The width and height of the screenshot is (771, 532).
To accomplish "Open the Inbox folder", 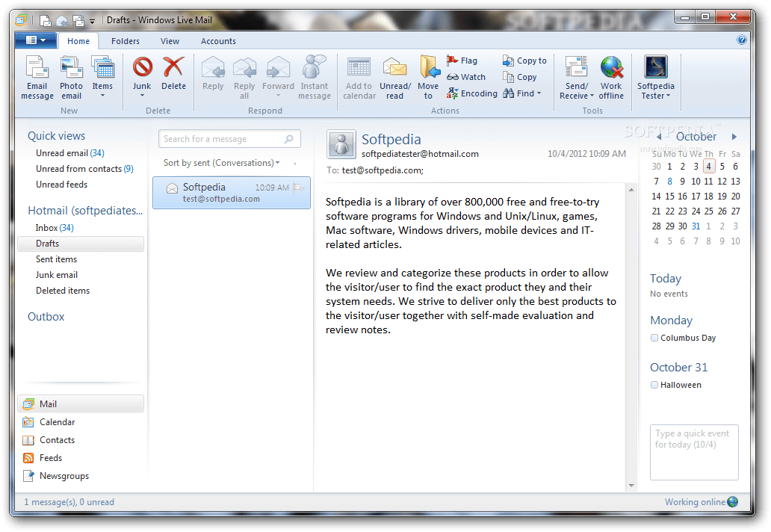I will pos(55,228).
